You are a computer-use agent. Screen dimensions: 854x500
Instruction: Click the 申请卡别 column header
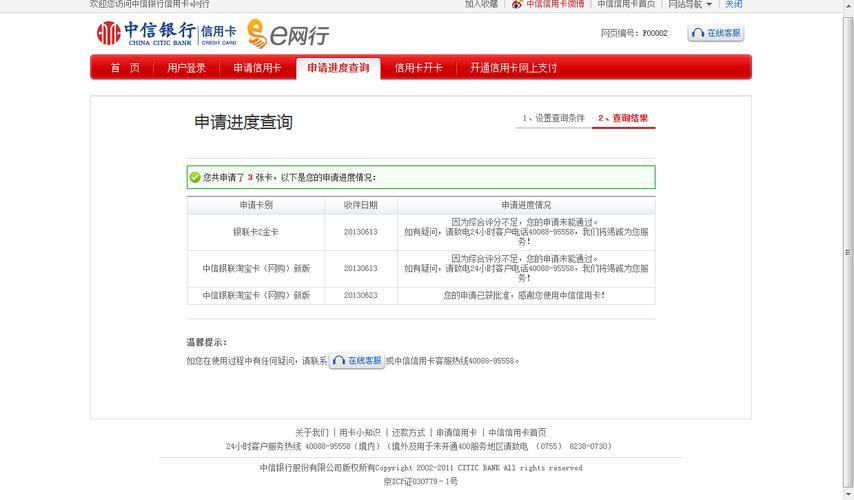[256, 205]
